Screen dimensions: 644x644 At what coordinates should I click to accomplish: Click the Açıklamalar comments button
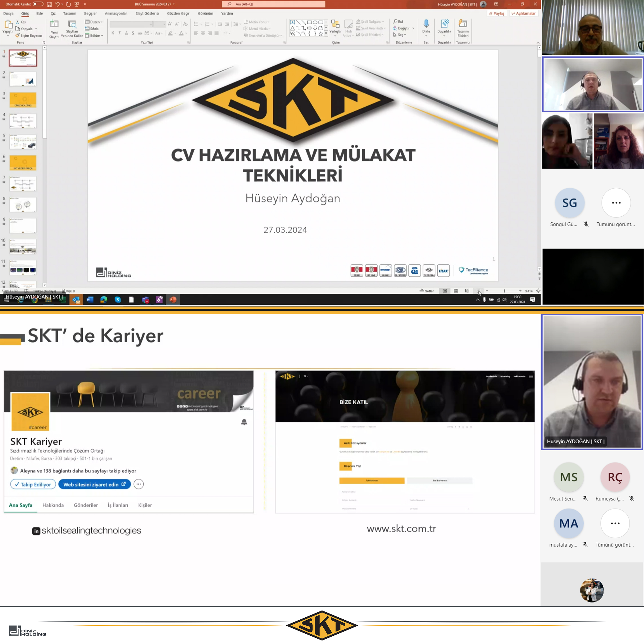pos(524,13)
